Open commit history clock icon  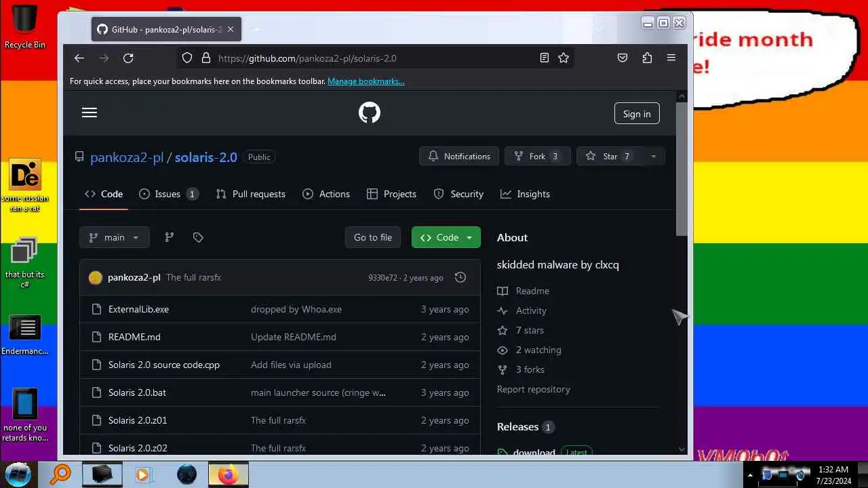coord(460,277)
